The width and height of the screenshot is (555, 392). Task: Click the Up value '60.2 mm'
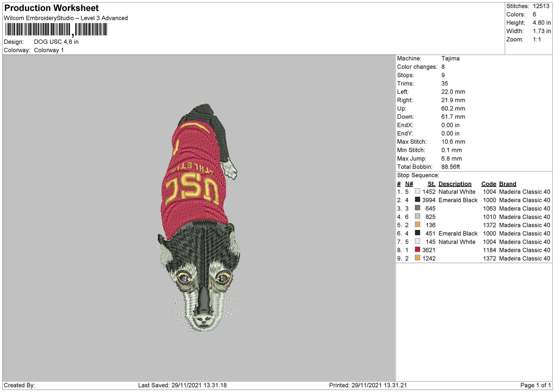coord(453,109)
